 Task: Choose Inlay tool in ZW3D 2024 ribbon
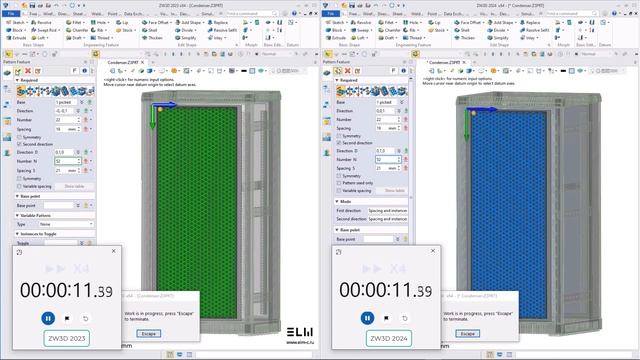click(527, 38)
